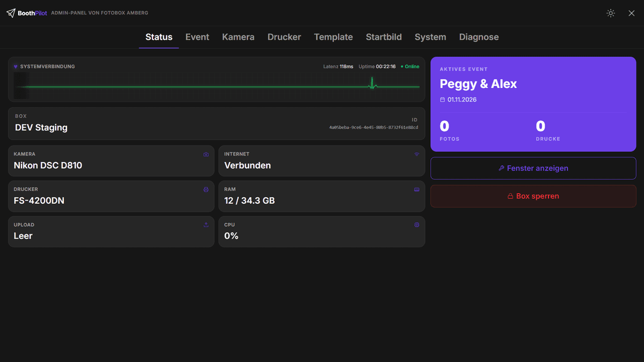Click the FS-4200DN printer name
This screenshot has width=644, height=362.
39,201
